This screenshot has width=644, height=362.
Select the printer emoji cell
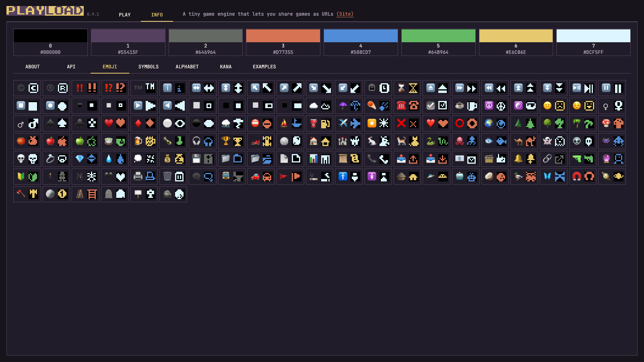(144, 177)
